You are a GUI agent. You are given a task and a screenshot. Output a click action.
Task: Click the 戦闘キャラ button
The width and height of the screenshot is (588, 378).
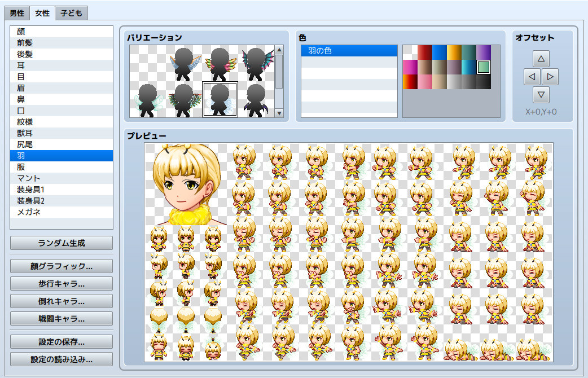(x=61, y=318)
